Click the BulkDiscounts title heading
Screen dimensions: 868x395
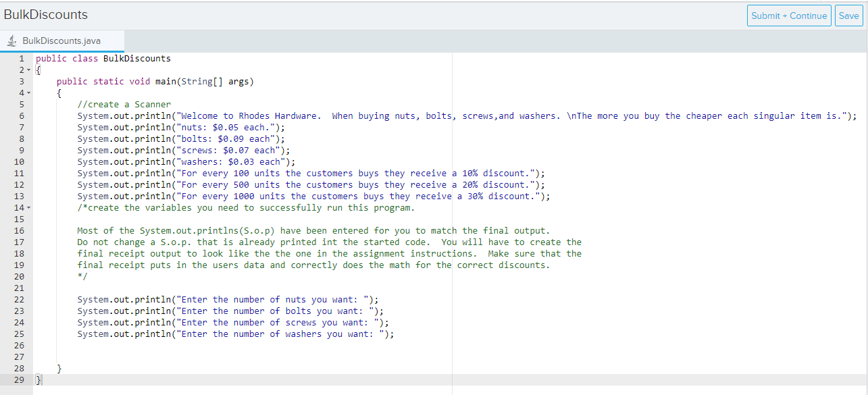pyautogui.click(x=46, y=14)
